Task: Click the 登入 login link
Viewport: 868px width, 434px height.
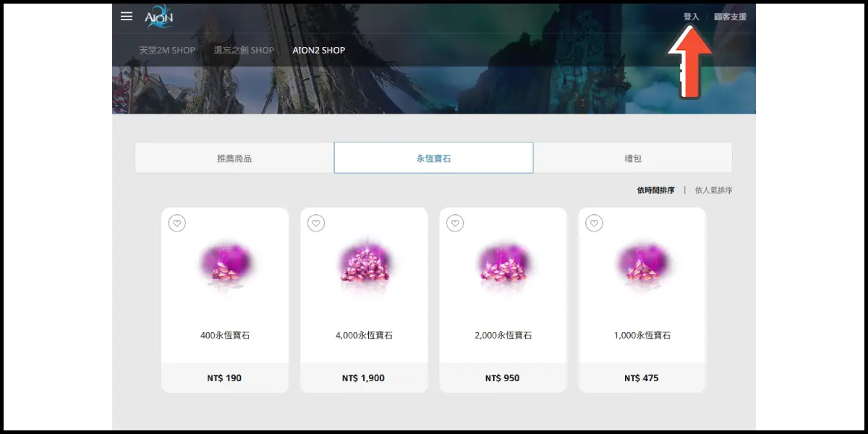Action: 692,17
